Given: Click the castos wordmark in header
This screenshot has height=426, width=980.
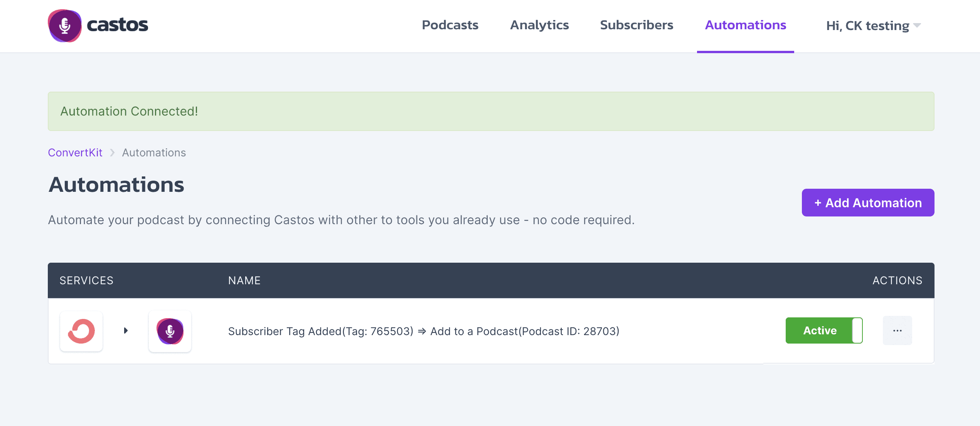Looking at the screenshot, I should click(118, 25).
